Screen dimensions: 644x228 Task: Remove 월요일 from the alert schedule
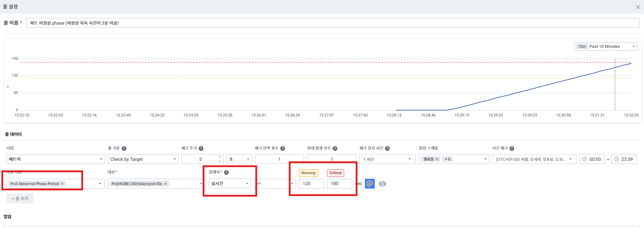(x=437, y=159)
